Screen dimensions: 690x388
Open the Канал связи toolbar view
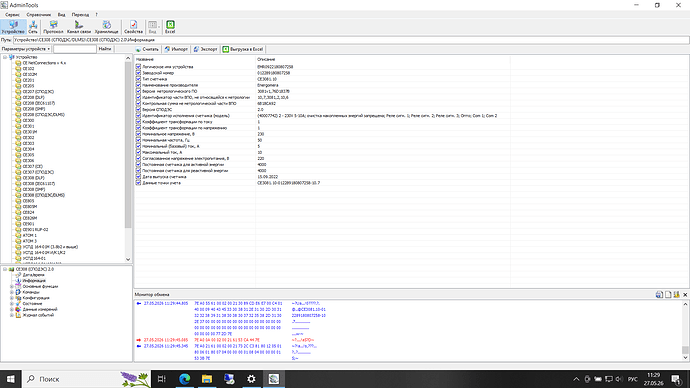coord(79,27)
